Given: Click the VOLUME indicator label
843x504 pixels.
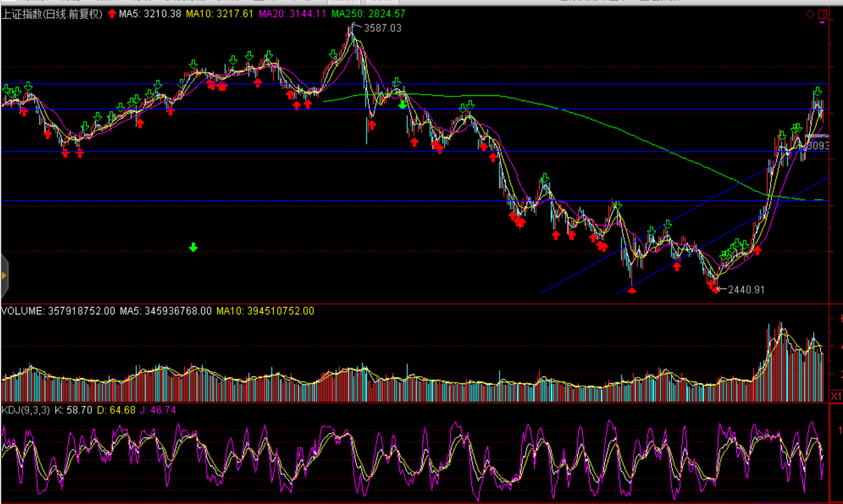Looking at the screenshot, I should (x=23, y=311).
